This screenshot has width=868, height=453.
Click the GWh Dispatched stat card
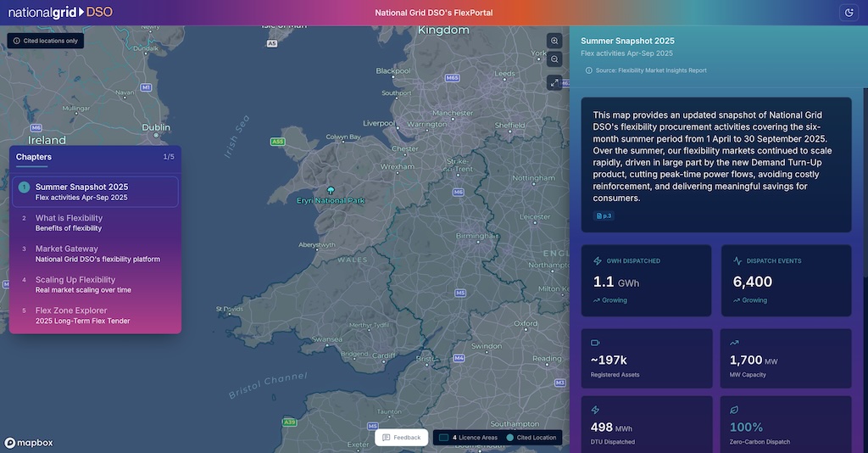(x=647, y=280)
